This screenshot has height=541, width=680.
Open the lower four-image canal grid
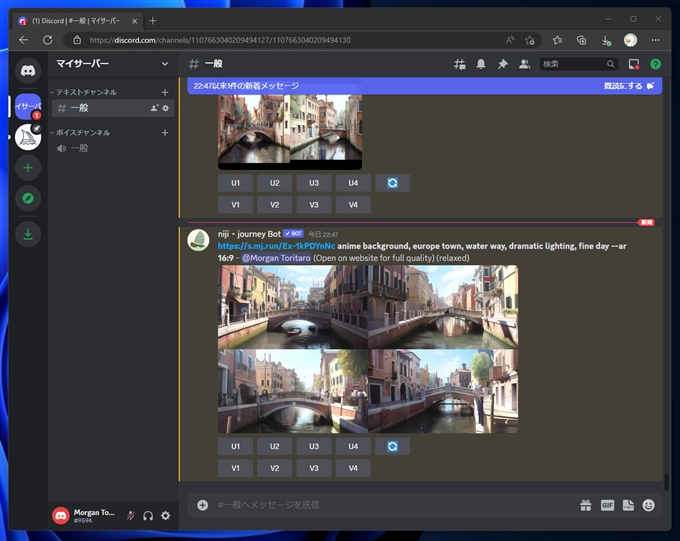pos(368,349)
